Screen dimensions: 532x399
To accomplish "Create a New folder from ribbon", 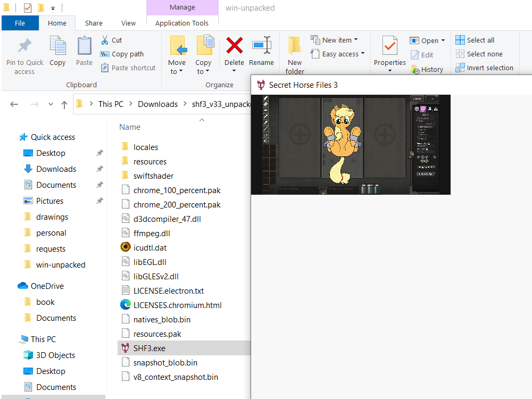I will pyautogui.click(x=295, y=56).
